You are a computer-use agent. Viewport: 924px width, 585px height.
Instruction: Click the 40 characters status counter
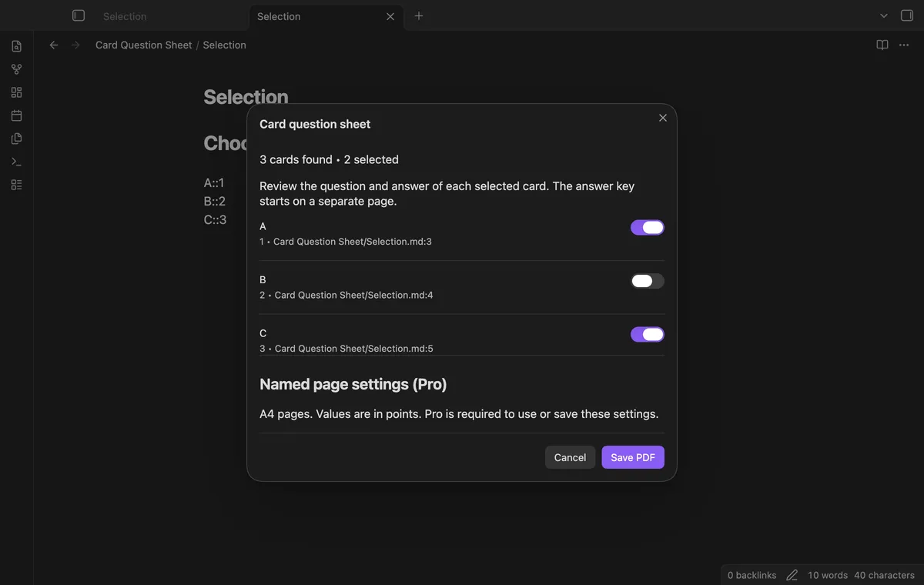point(884,575)
